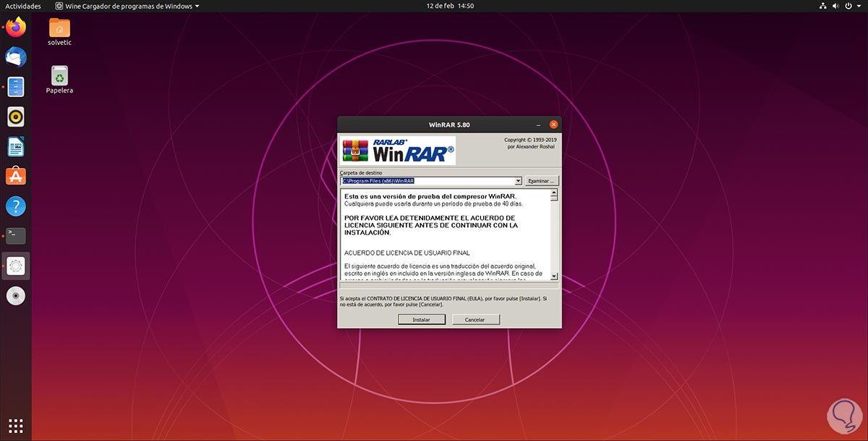
Task: Click the Copyright 1993-2019 text
Action: pyautogui.click(x=529, y=139)
